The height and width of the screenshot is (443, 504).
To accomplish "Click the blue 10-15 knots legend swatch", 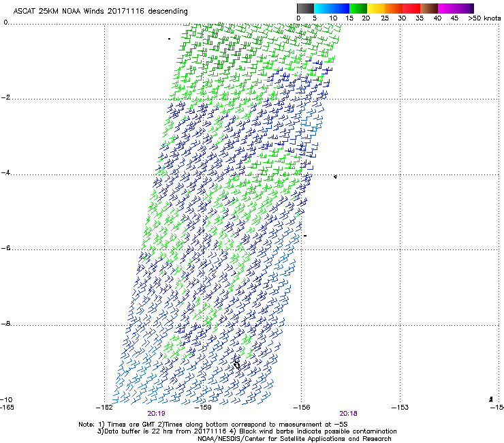I will [x=341, y=8].
